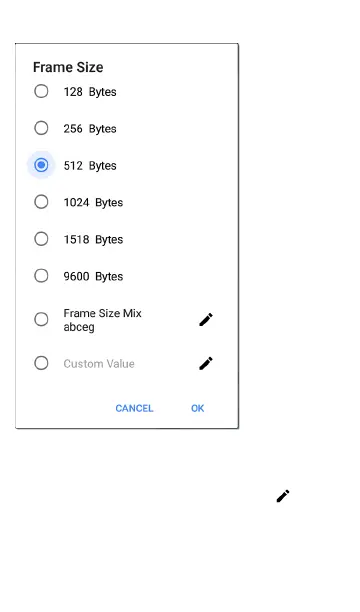Select the 128 Bytes radio button
This screenshot has width=360, height=612.
[41, 91]
